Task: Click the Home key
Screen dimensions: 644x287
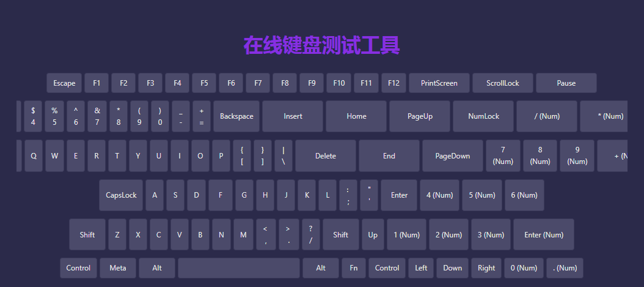Action: [x=356, y=116]
